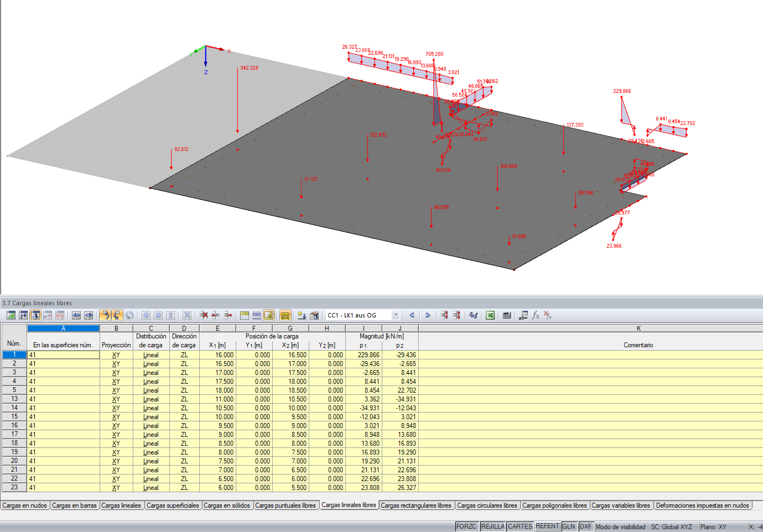Click the Lineal distribution cell in row 5
Screen dimensions: 763x532
(150, 390)
